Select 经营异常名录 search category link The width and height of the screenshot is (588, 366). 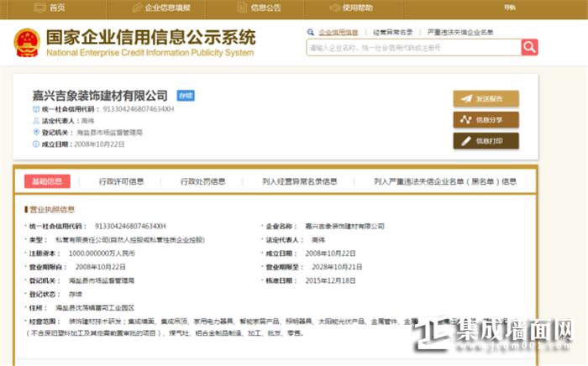(x=392, y=33)
